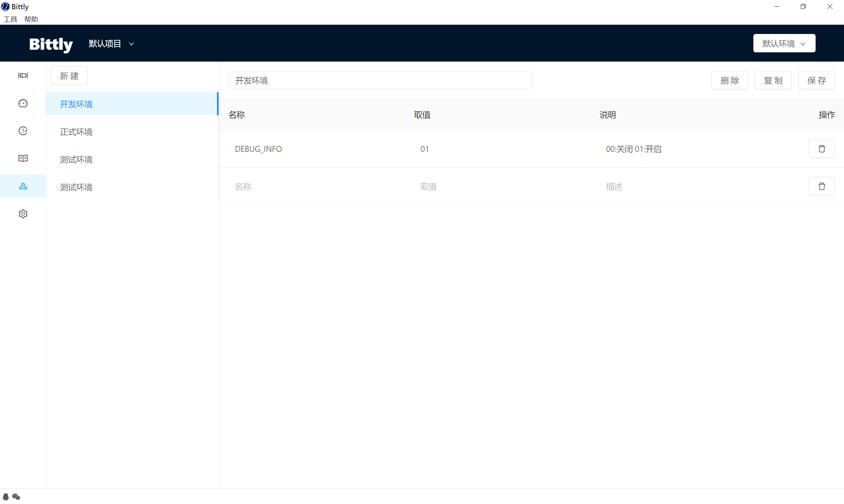844x504 pixels.
Task: Open the history clock sidebar icon
Action: click(x=23, y=131)
